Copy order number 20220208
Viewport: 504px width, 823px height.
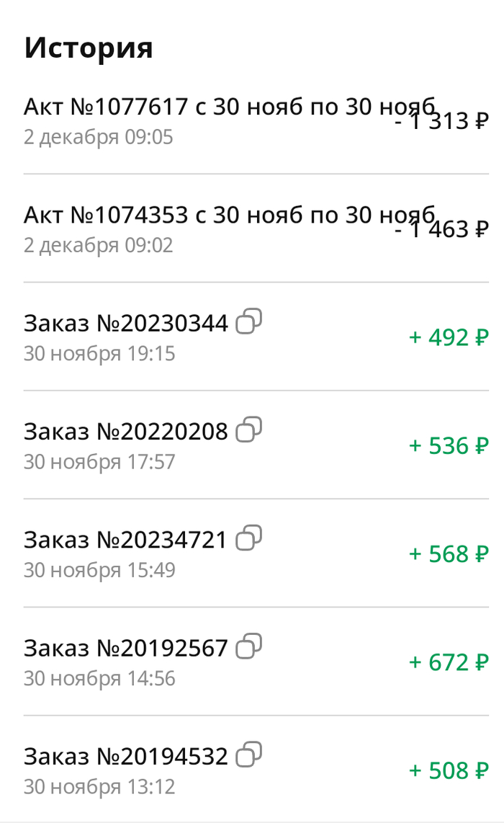point(249,430)
